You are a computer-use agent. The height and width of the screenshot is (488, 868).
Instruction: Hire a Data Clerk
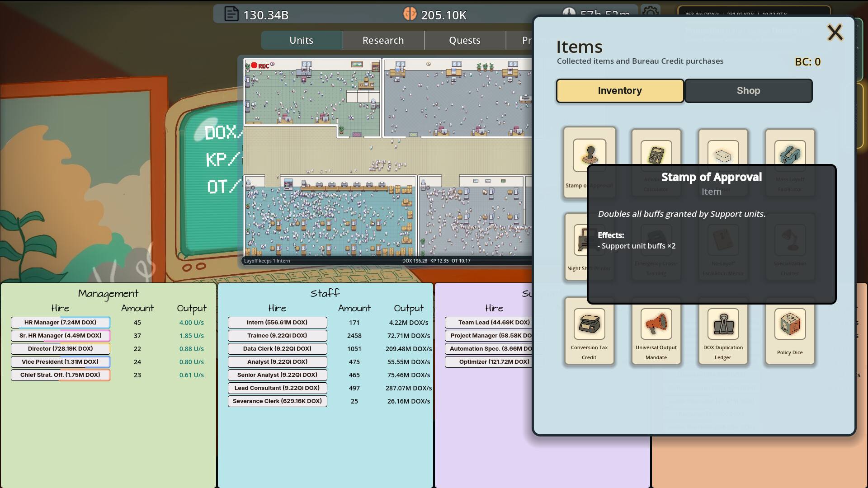(277, 349)
